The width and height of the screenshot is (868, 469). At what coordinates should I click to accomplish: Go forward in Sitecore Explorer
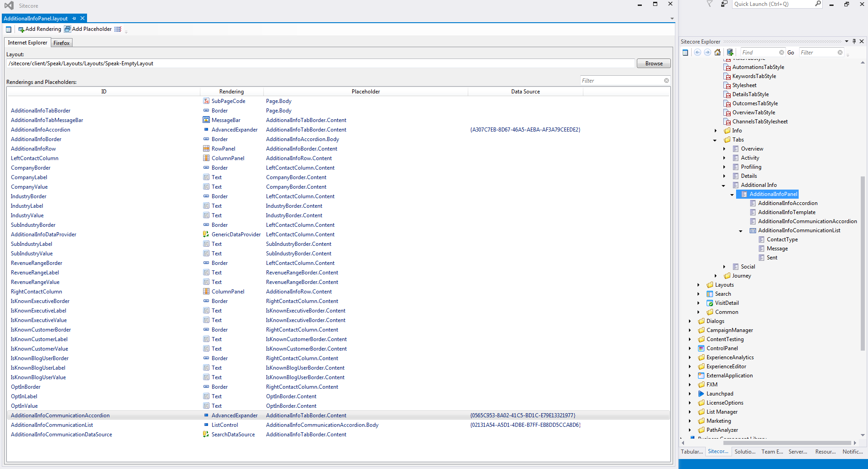pos(708,53)
